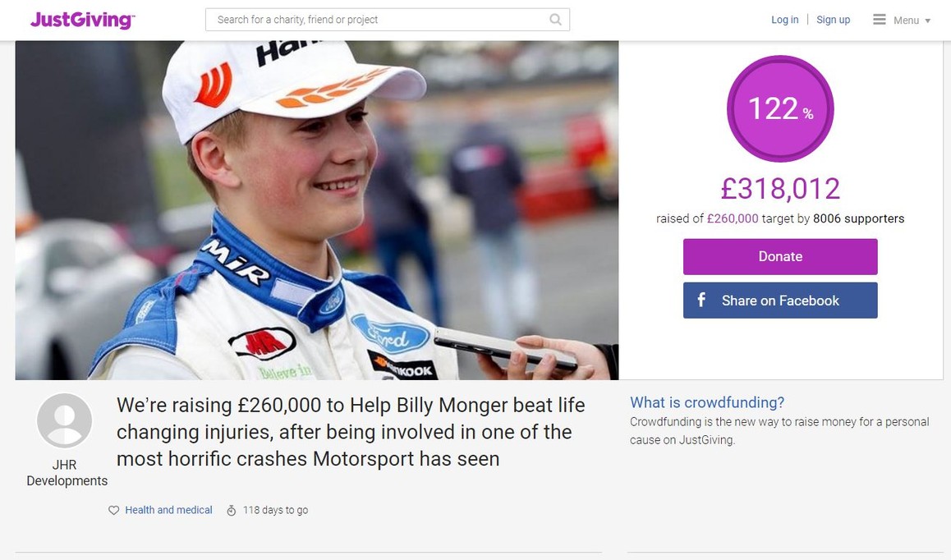Image resolution: width=951 pixels, height=560 pixels.
Task: Expand the Menu dropdown arrow
Action: (x=927, y=21)
